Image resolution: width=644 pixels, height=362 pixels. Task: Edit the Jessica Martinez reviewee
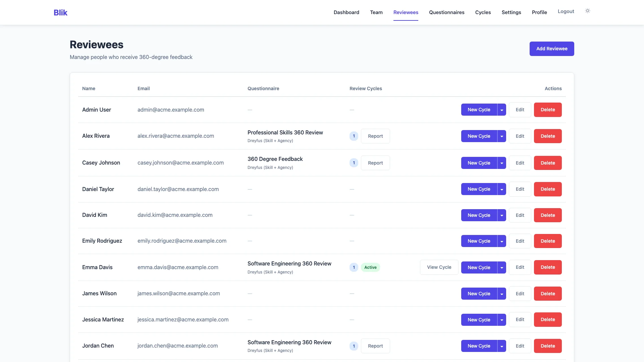click(520, 319)
